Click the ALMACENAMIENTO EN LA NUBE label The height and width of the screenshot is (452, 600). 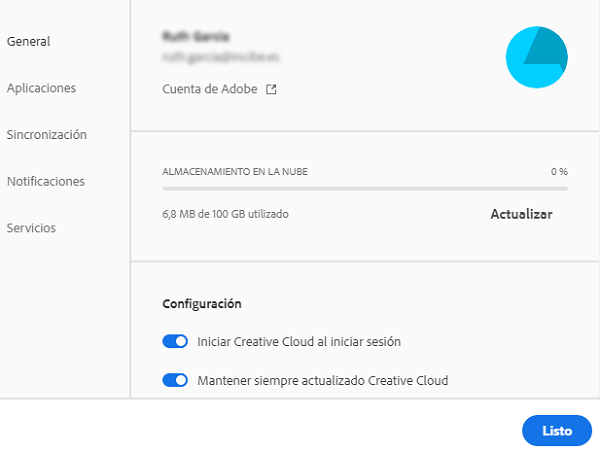[235, 172]
